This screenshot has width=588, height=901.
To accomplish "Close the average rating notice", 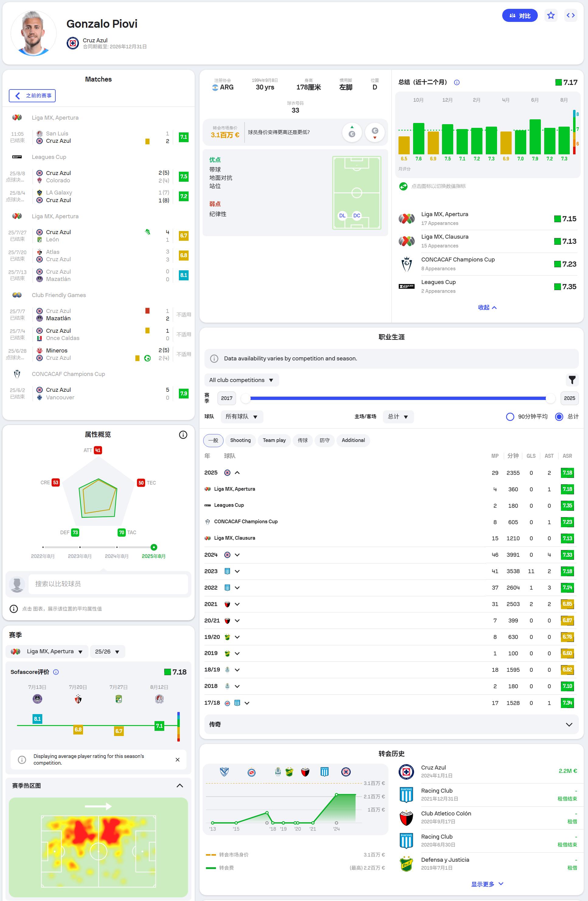I will point(177,759).
